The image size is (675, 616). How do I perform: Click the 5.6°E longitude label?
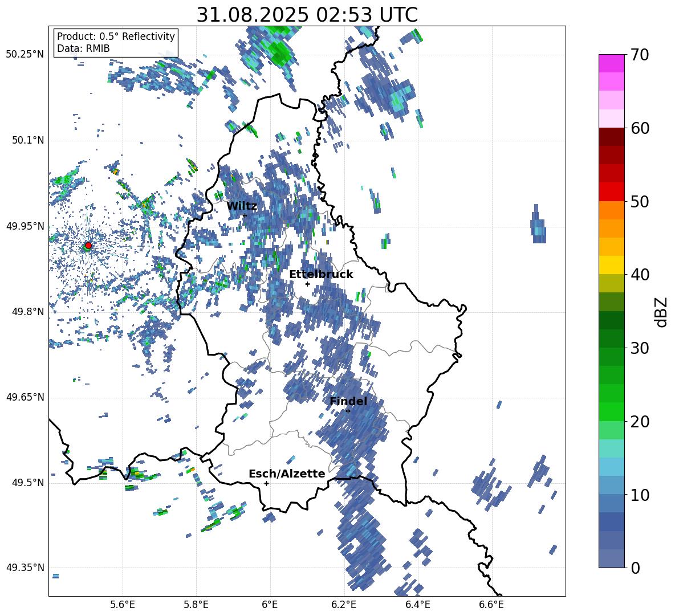(123, 605)
